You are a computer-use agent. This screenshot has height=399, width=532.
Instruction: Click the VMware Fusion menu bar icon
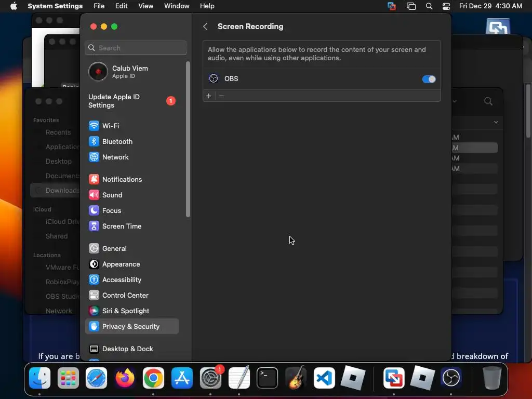[392, 6]
